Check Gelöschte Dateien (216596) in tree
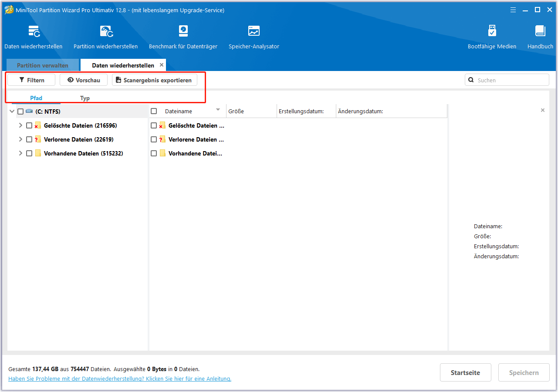 point(29,125)
